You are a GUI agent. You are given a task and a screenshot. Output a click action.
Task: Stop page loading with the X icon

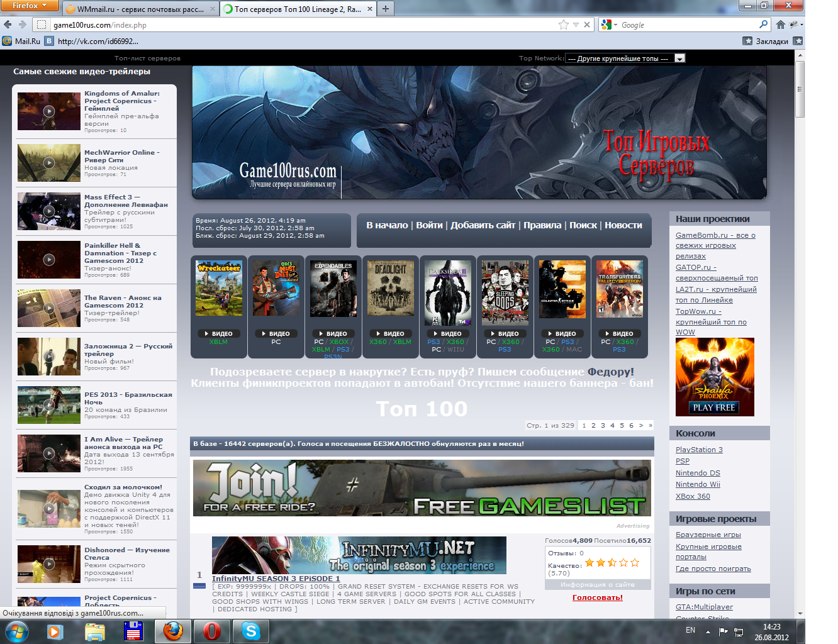[587, 25]
